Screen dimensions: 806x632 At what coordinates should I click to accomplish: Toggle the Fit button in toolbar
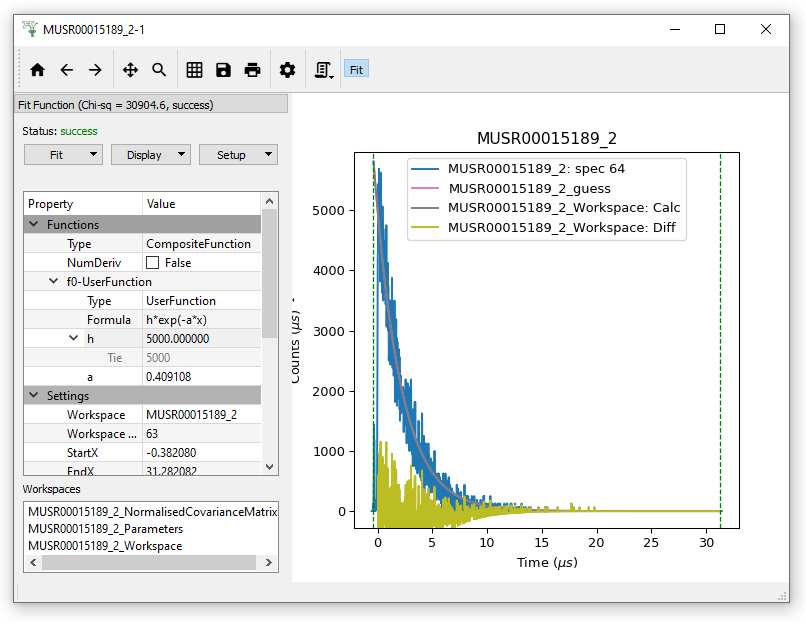pyautogui.click(x=356, y=70)
